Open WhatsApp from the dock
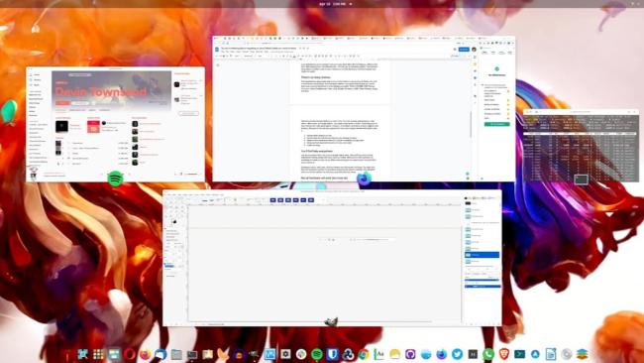Viewport: 644px width, 363px height. [488, 354]
